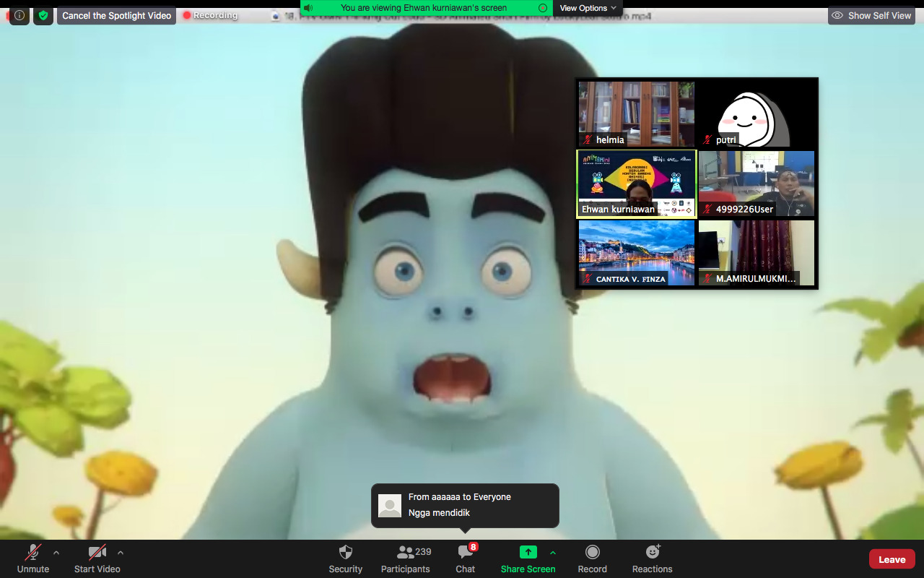This screenshot has width=924, height=578.
Task: Click "From aaaaaa to Everyone" sender line
Action: [x=459, y=497]
